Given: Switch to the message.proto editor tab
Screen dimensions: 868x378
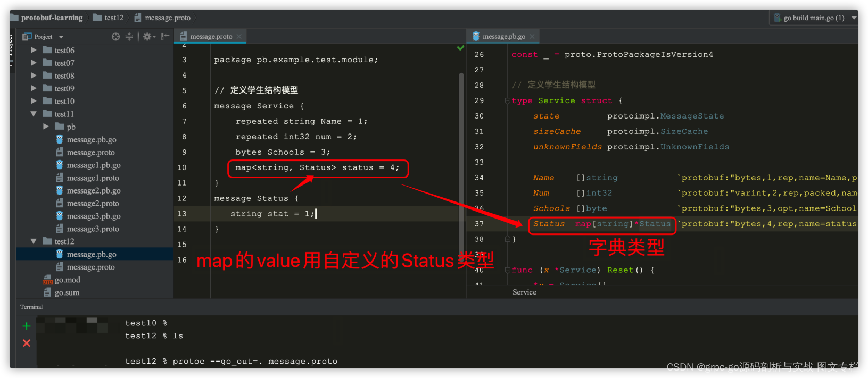Looking at the screenshot, I should click(x=211, y=37).
